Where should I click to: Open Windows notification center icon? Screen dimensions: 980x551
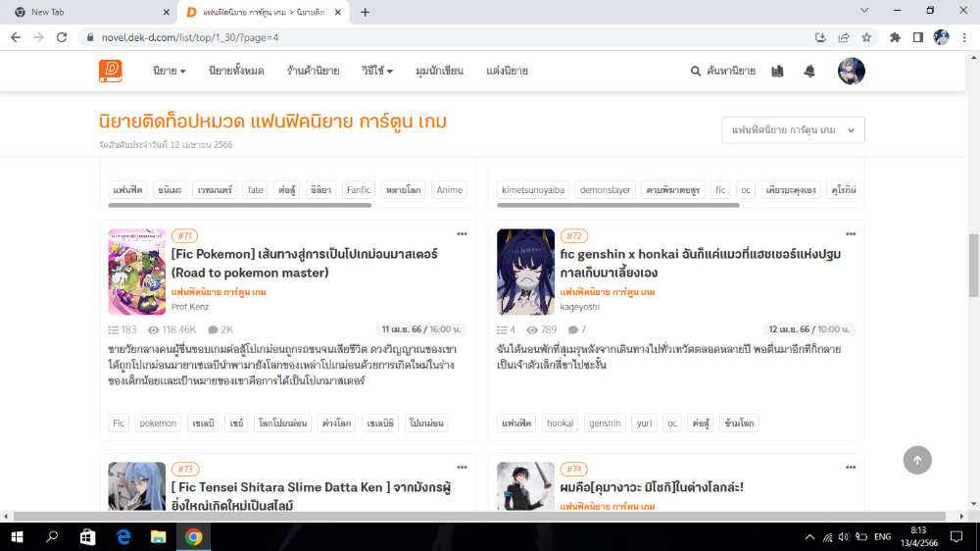[956, 536]
